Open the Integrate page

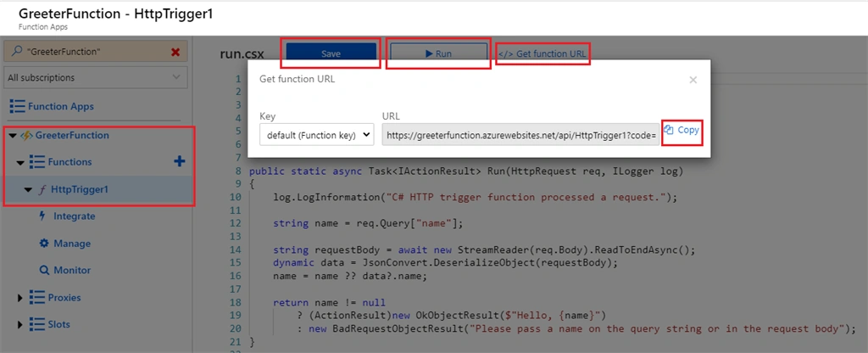pos(75,216)
